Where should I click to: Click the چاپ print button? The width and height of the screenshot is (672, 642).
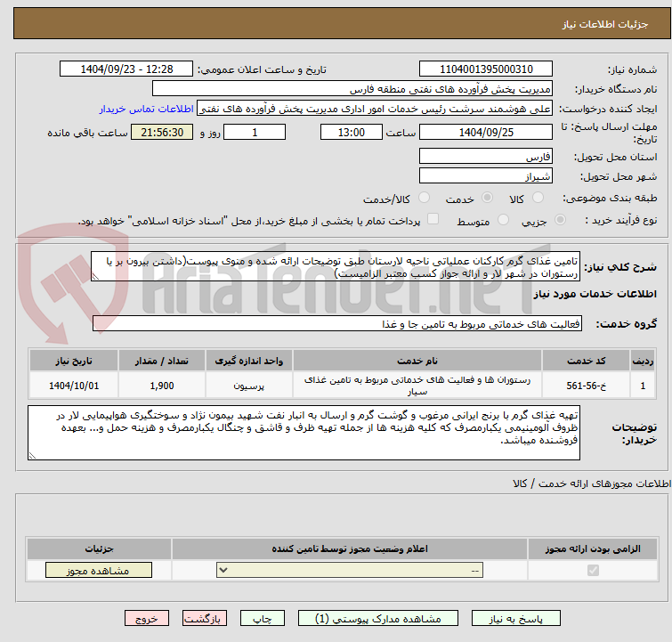coord(263,619)
